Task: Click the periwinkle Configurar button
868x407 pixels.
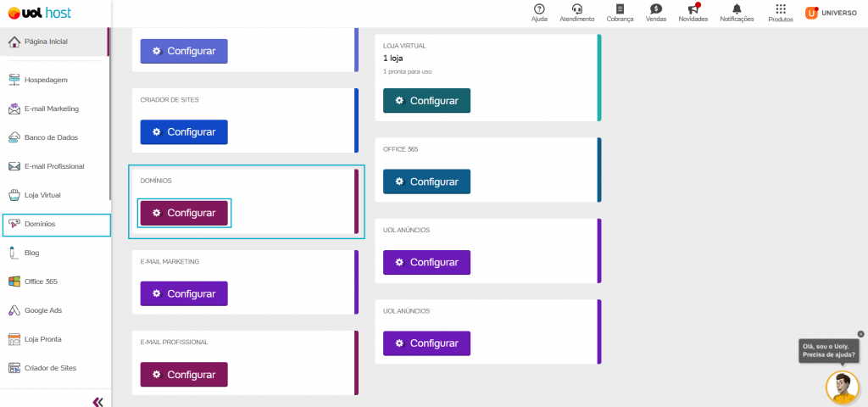Action: pos(184,51)
